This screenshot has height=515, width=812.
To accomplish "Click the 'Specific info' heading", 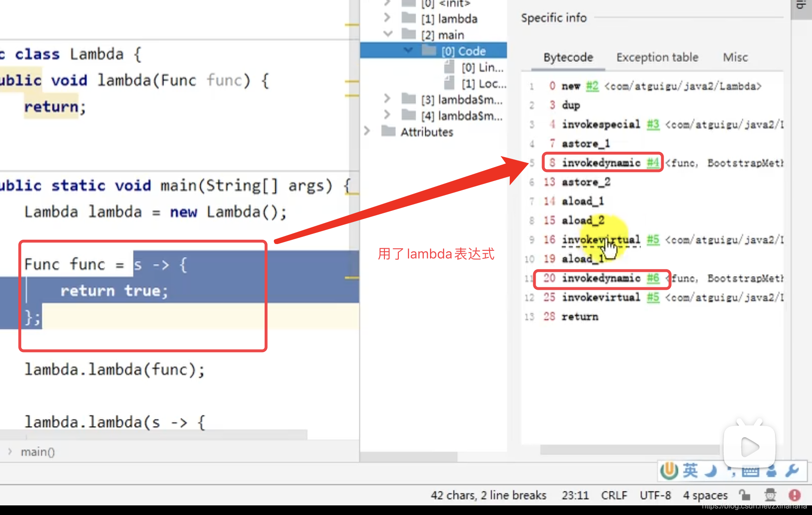I will 554,18.
